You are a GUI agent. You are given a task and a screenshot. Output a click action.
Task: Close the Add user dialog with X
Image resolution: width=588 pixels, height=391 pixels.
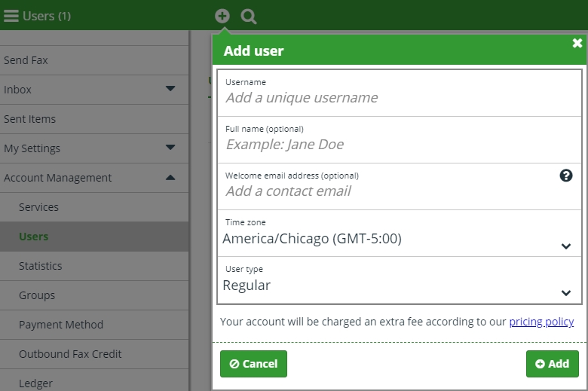(577, 43)
